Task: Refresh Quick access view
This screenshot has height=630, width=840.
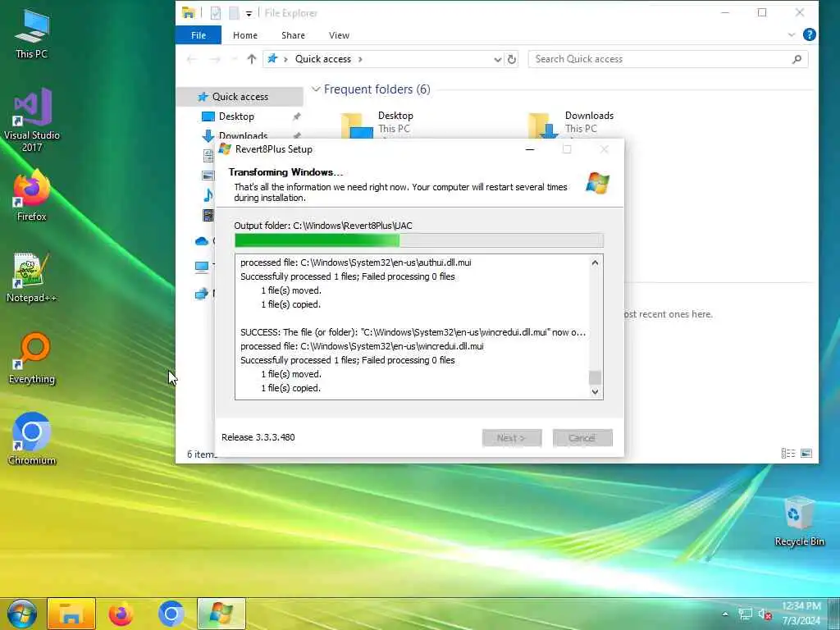Action: [x=512, y=59]
